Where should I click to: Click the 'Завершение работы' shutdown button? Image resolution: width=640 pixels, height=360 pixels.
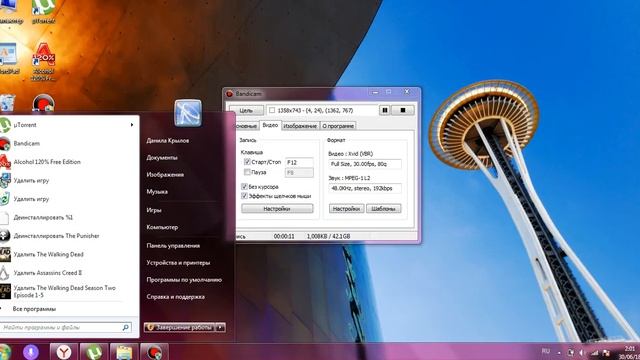pyautogui.click(x=180, y=327)
